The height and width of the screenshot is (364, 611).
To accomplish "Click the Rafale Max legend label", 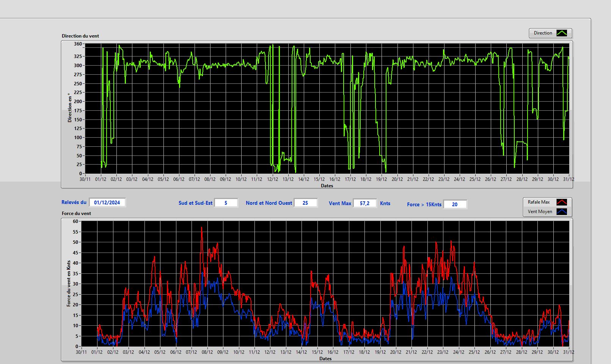I will click(539, 202).
